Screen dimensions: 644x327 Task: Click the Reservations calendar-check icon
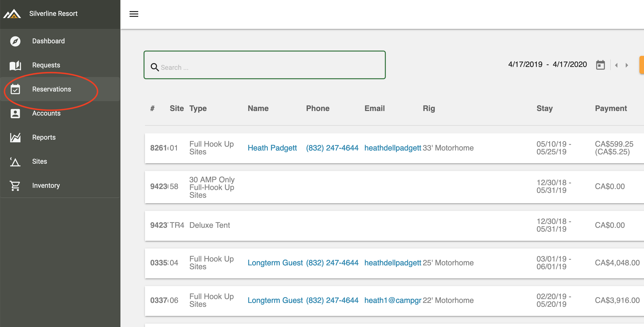15,90
